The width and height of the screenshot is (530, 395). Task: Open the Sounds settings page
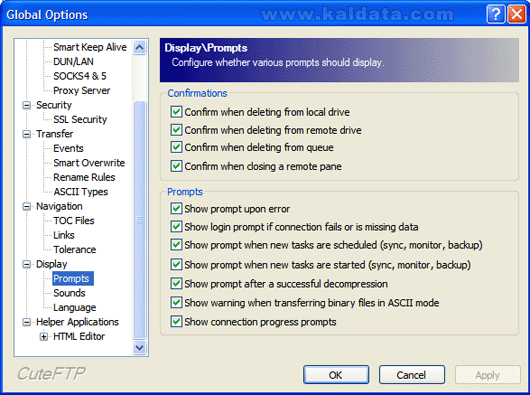point(69,293)
